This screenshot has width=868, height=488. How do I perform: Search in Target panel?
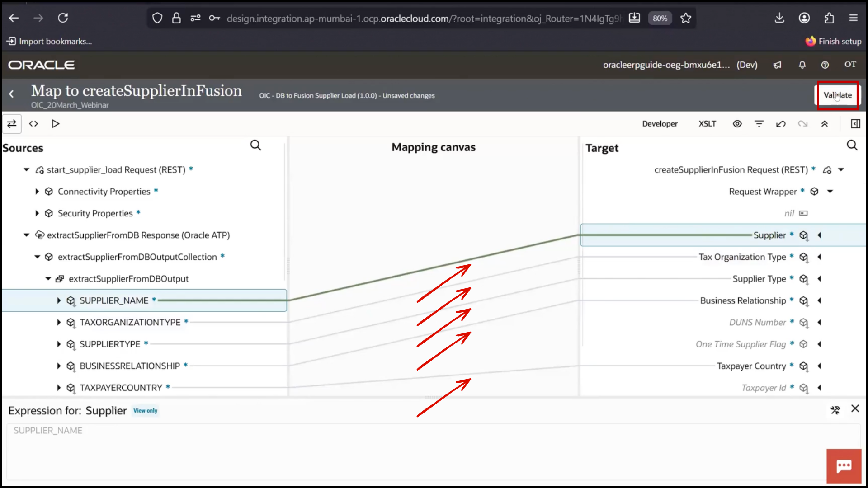pos(852,145)
